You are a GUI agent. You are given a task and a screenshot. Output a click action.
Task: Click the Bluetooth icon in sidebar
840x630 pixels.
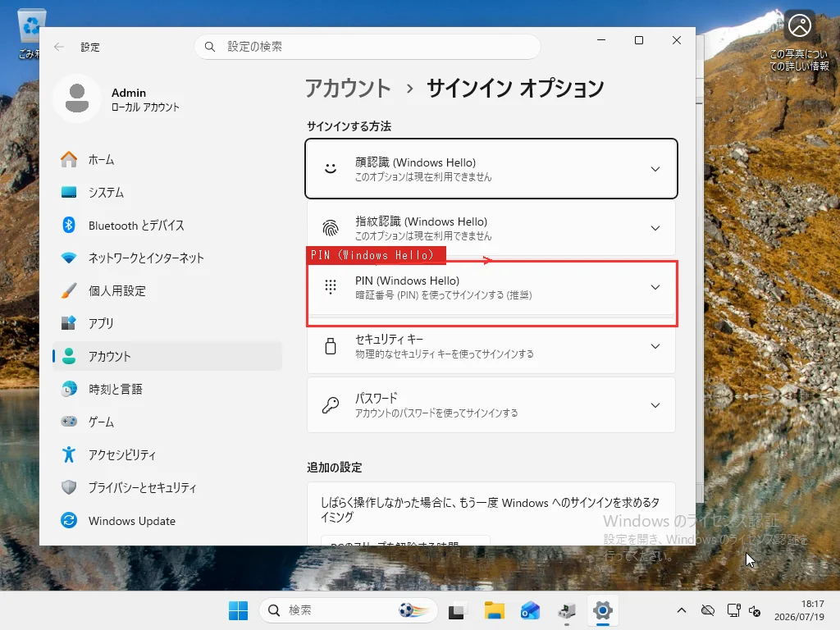click(x=69, y=225)
